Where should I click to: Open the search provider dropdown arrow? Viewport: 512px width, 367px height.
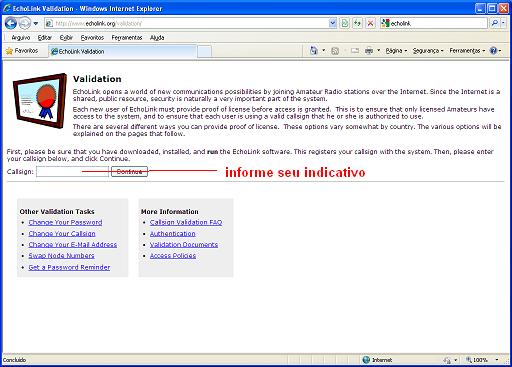[x=503, y=23]
